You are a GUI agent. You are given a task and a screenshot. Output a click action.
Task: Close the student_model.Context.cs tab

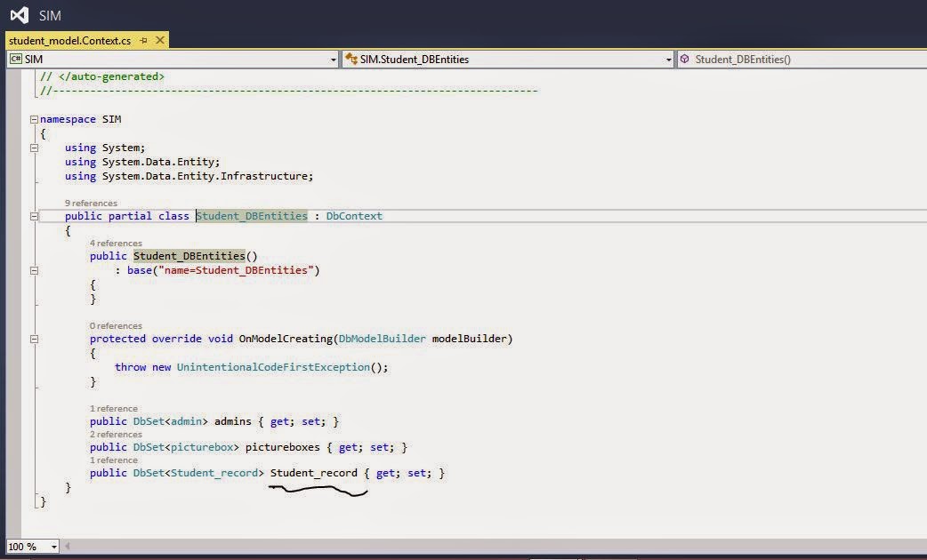click(x=159, y=40)
